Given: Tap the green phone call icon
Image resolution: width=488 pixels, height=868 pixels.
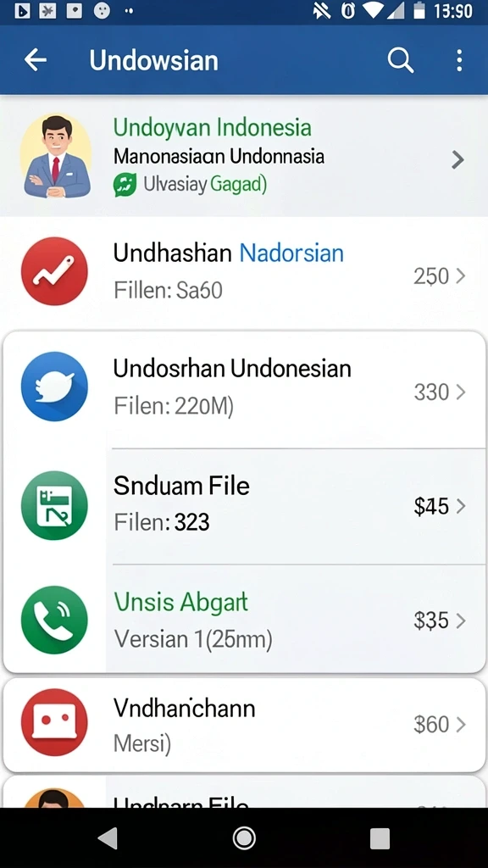Looking at the screenshot, I should tap(54, 620).
